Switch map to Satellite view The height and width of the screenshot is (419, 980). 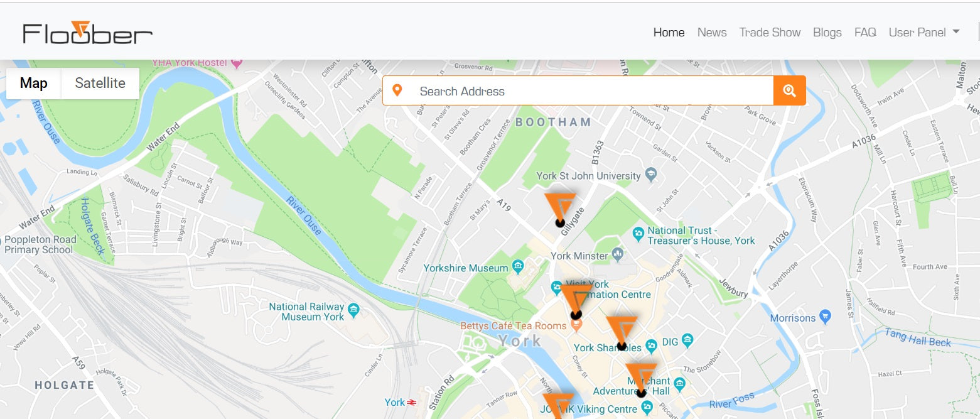(100, 84)
